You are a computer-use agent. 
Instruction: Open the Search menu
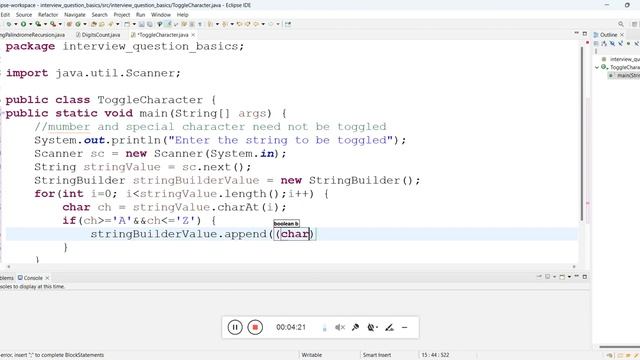pos(99,15)
